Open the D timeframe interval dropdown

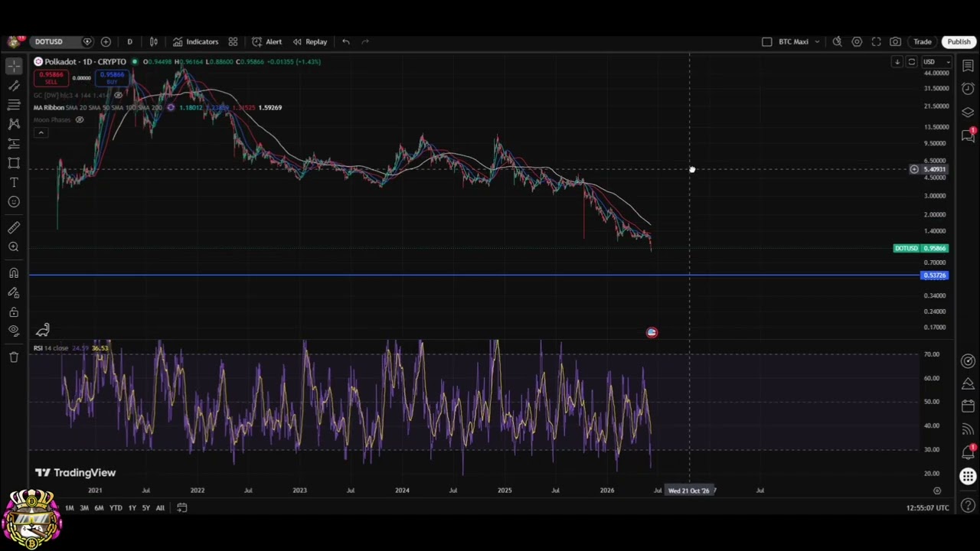pyautogui.click(x=129, y=42)
